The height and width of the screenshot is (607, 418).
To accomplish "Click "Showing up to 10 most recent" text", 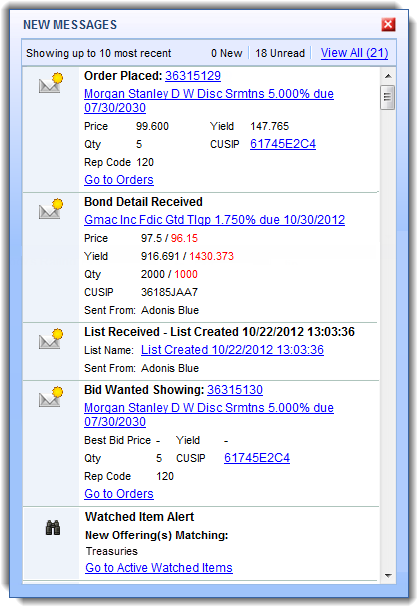I will 99,53.
